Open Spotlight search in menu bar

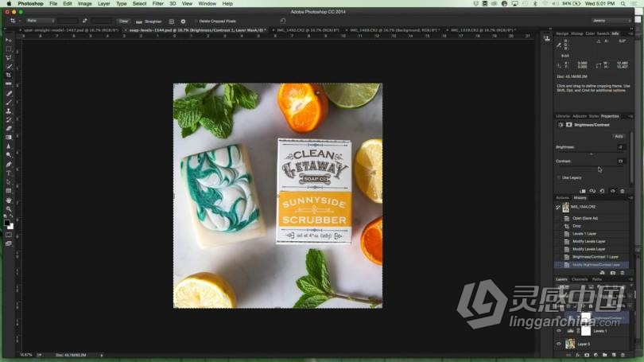coord(623,4)
